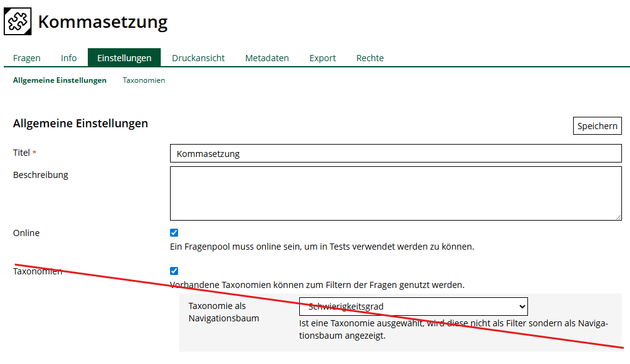The image size is (630, 364).
Task: Click the Online field label
Action: [x=26, y=233]
